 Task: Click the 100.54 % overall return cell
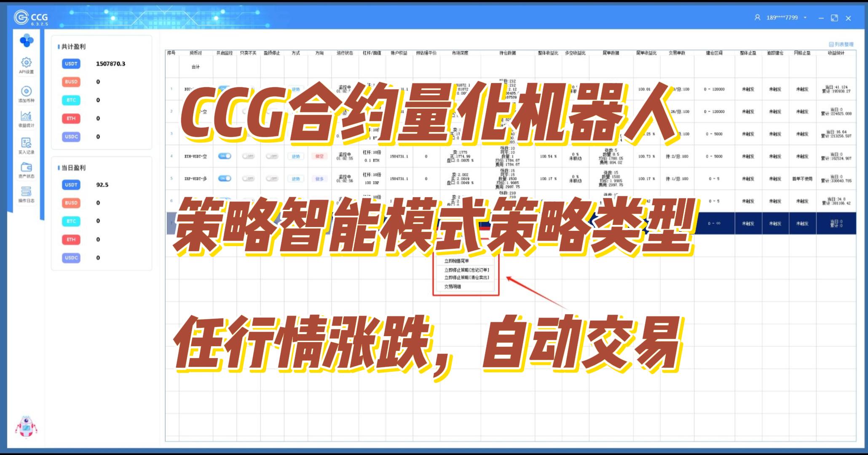click(548, 156)
